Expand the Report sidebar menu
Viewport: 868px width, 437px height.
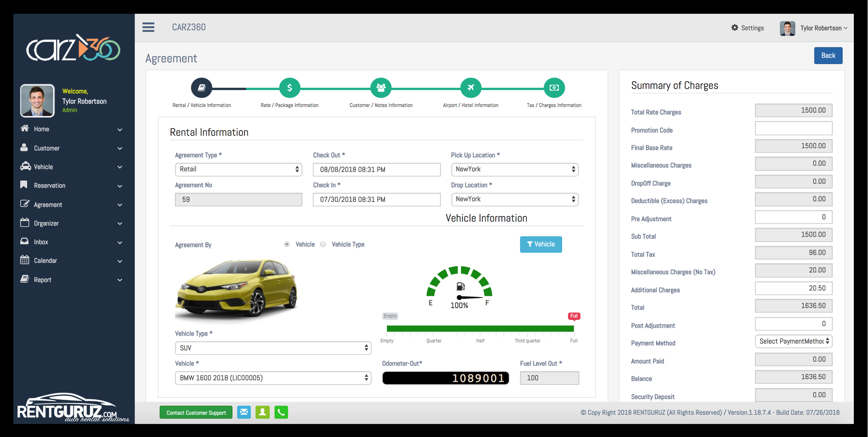click(x=71, y=280)
